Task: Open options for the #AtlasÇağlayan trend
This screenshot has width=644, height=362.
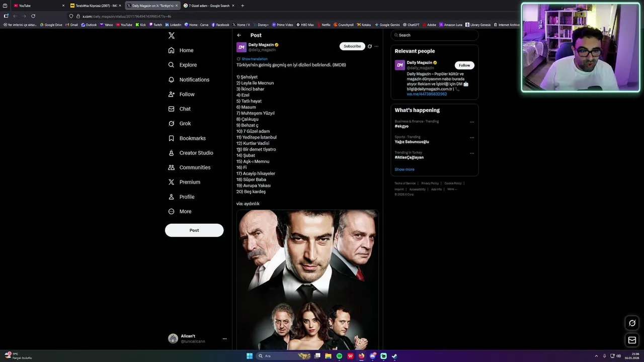Action: [x=472, y=153]
